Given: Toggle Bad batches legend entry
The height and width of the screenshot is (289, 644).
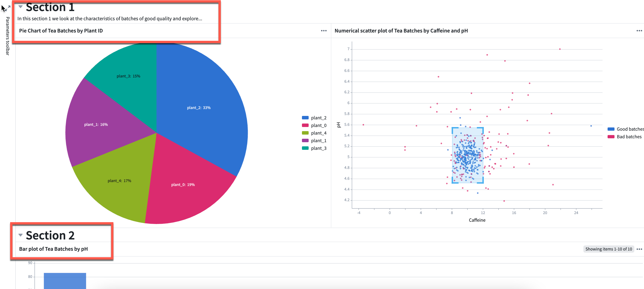Looking at the screenshot, I should coord(624,136).
